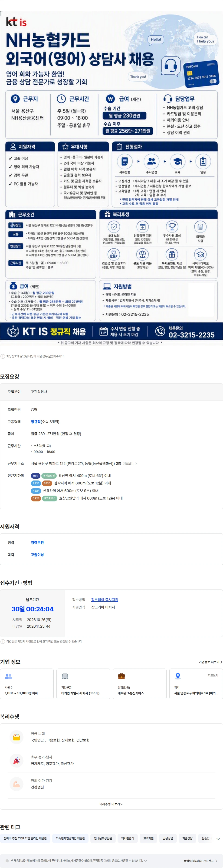
Task: Click the 위치 map pin icon
Action: (x=178, y=676)
